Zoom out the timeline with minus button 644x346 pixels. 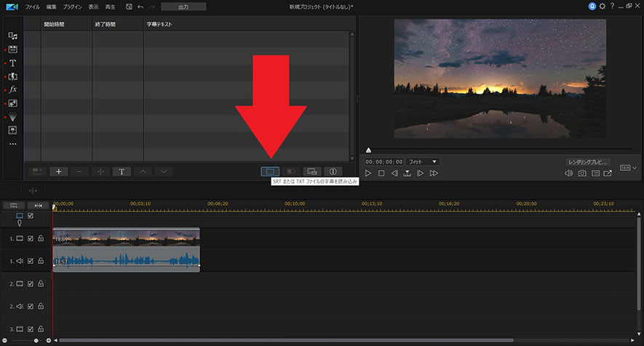(4, 341)
